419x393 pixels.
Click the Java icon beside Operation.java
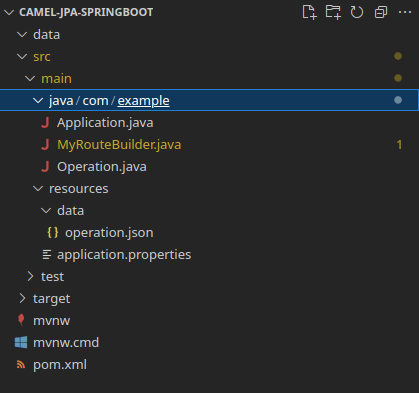45,167
